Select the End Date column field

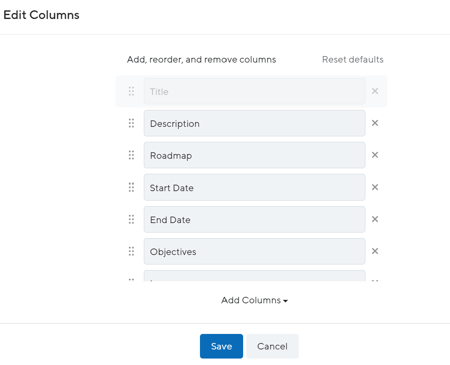click(254, 219)
